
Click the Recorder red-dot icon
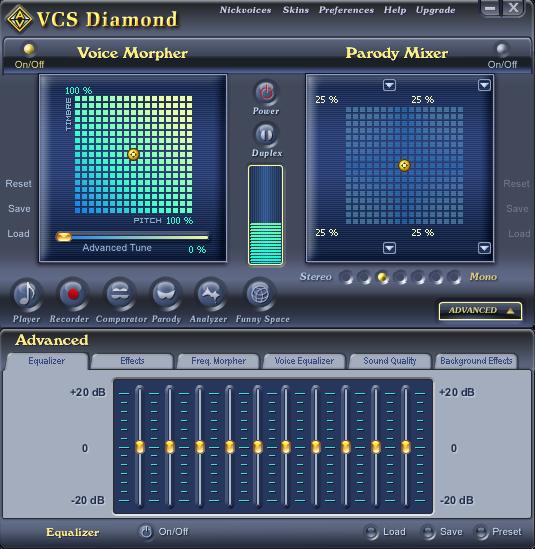click(x=72, y=294)
